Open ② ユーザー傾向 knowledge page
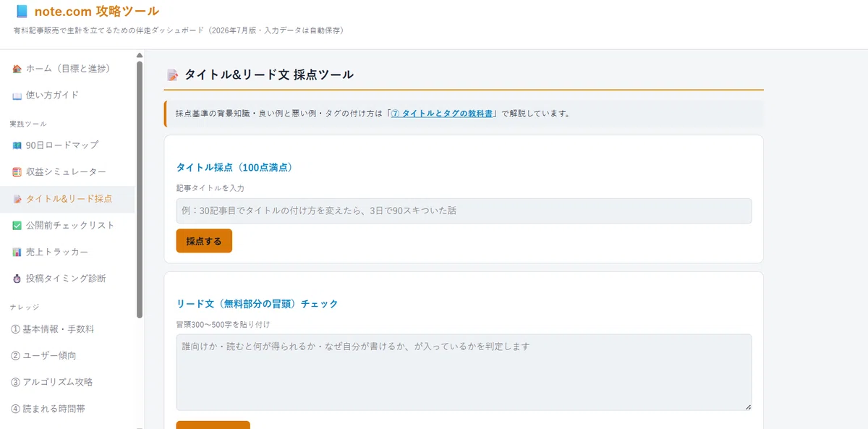 [67, 356]
